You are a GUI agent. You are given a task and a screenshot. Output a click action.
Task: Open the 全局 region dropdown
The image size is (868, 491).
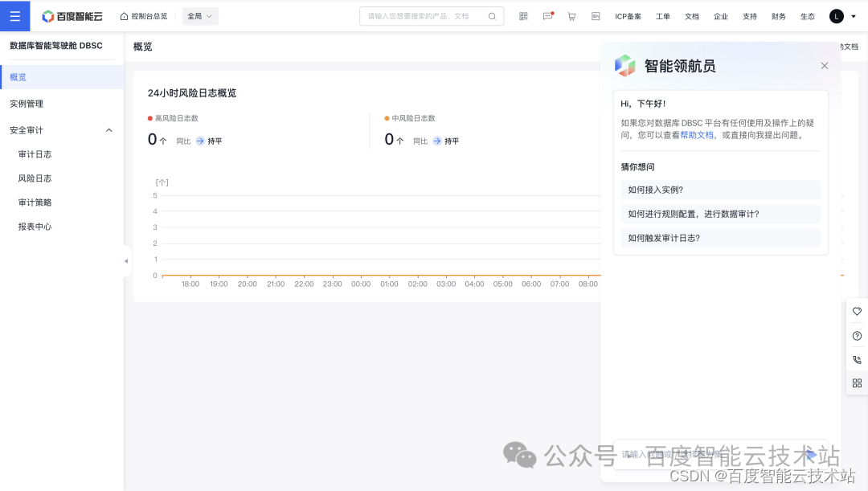click(200, 16)
